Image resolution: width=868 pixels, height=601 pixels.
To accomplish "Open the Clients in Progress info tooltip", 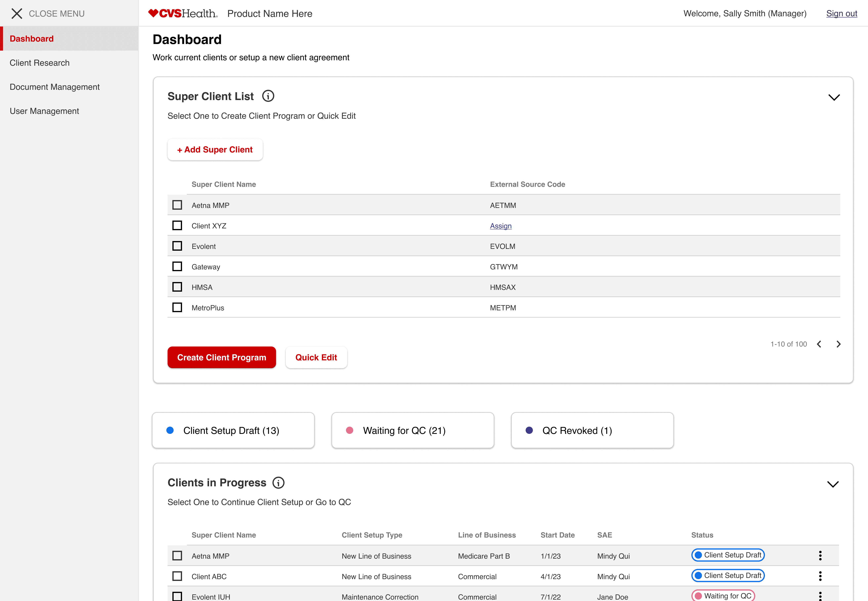I will [278, 482].
